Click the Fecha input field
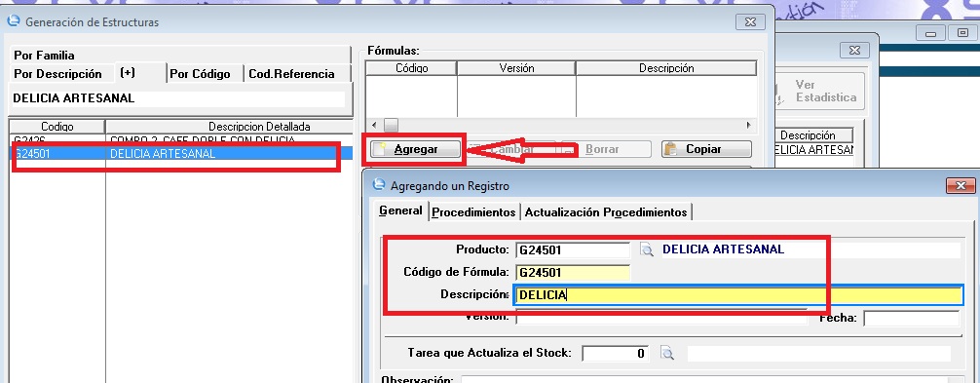Image resolution: width=980 pixels, height=383 pixels. [911, 318]
